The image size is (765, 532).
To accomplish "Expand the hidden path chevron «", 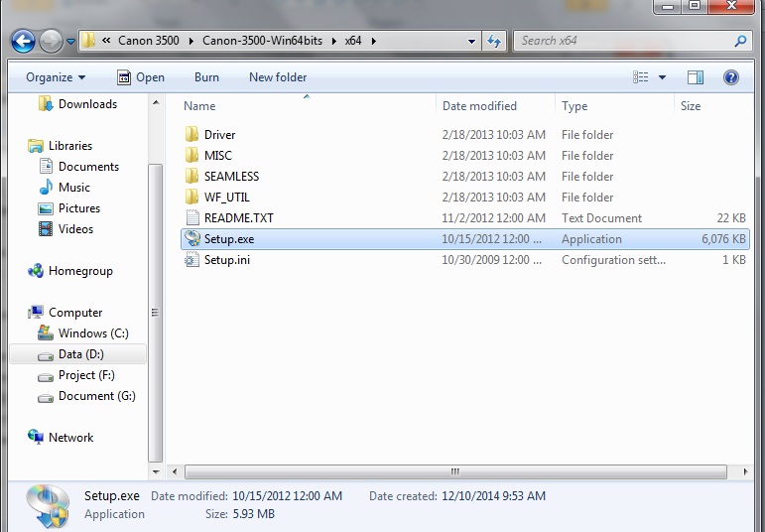I will coord(106,41).
